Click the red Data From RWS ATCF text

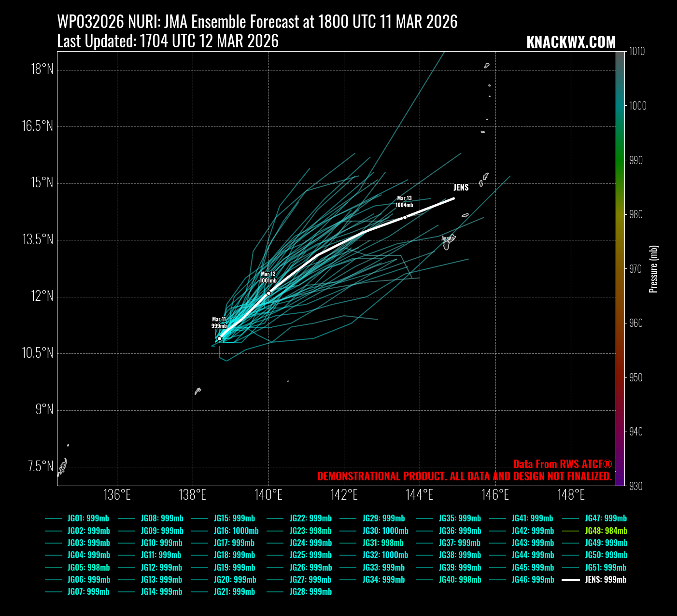click(x=562, y=464)
